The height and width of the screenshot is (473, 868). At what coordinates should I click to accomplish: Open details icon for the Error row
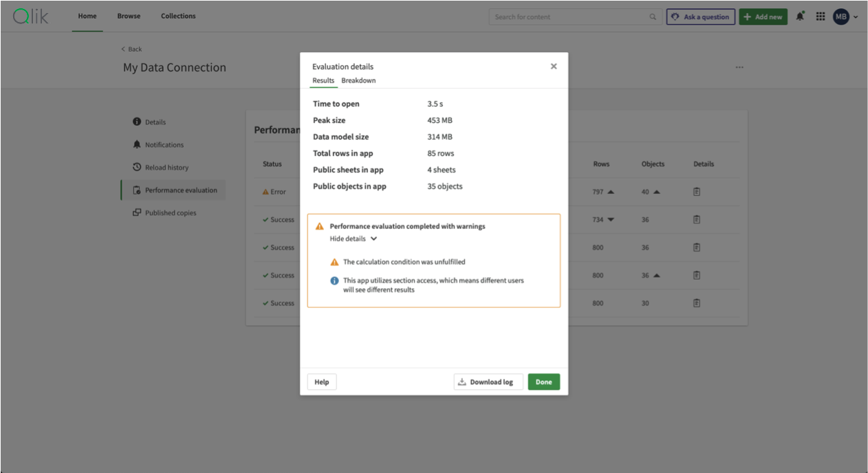(x=697, y=192)
